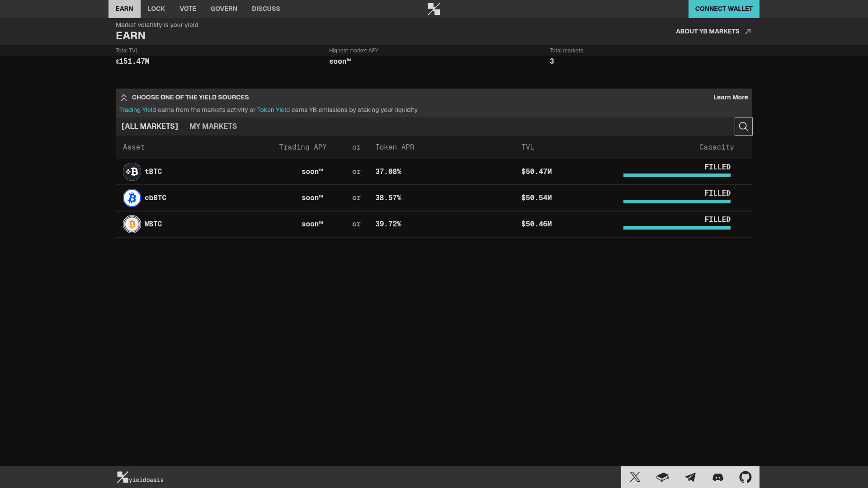The image size is (868, 488).
Task: Select the [All Markets] tab
Action: coord(150,127)
